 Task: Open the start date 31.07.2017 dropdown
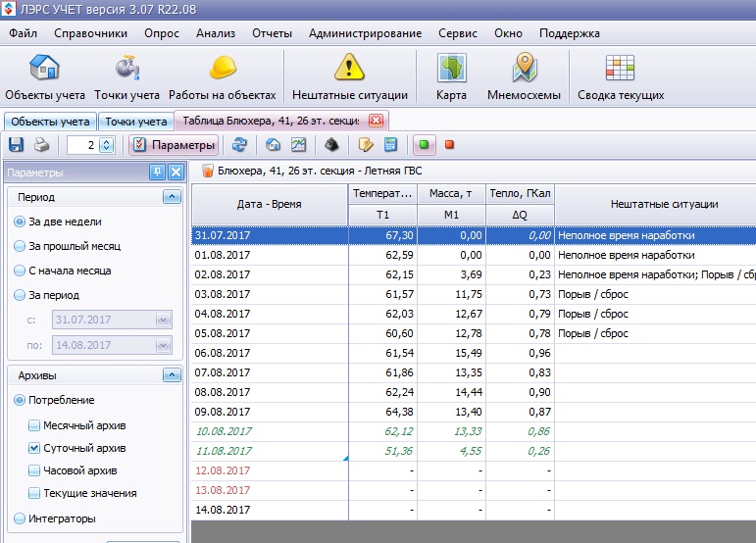tap(163, 320)
